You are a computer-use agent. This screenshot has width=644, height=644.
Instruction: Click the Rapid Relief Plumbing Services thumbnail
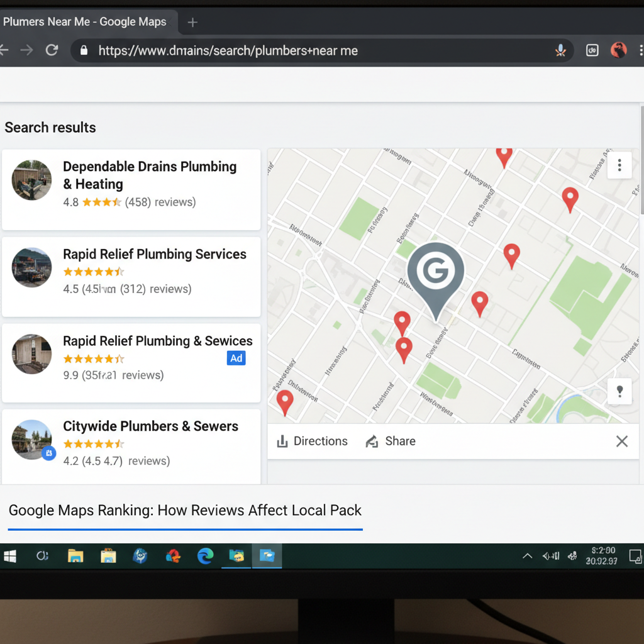[x=31, y=267]
